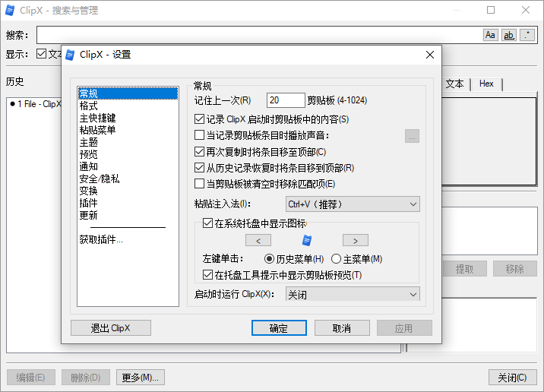
Task: Select previous tray icon with < button
Action: coord(258,240)
